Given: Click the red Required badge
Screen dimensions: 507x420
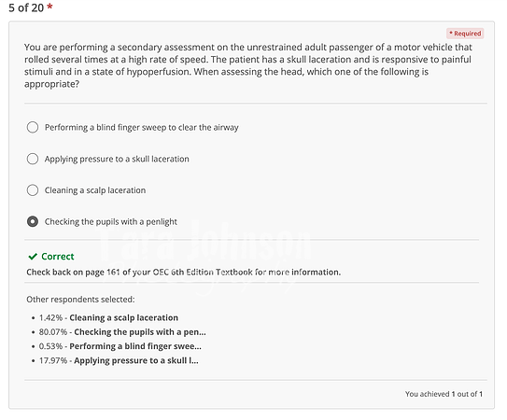Looking at the screenshot, I should tap(465, 34).
